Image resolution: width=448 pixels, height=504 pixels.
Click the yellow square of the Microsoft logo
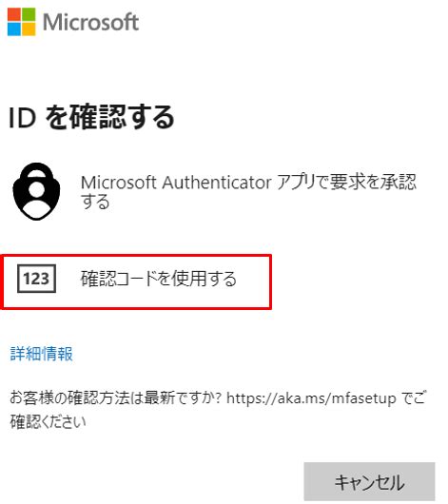pos(29,29)
